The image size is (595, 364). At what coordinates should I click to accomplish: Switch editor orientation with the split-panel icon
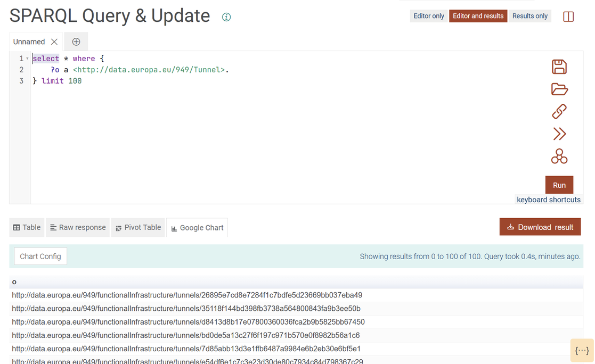pyautogui.click(x=568, y=16)
